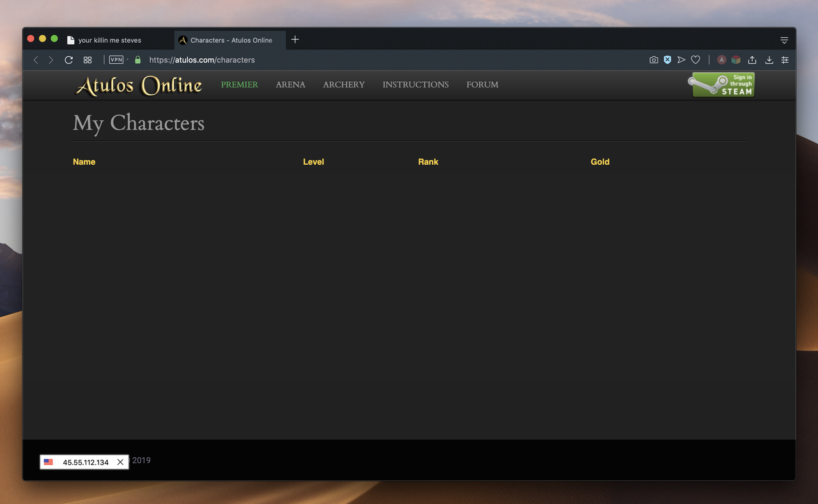Screen dimensions: 818x504
Task: Click Sign in through Steam button
Action: click(x=722, y=84)
